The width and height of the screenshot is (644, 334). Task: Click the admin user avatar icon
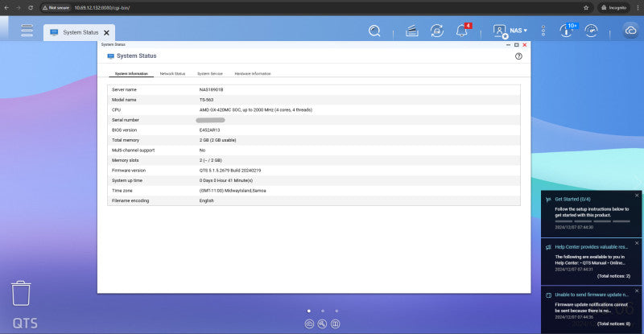pyautogui.click(x=500, y=31)
